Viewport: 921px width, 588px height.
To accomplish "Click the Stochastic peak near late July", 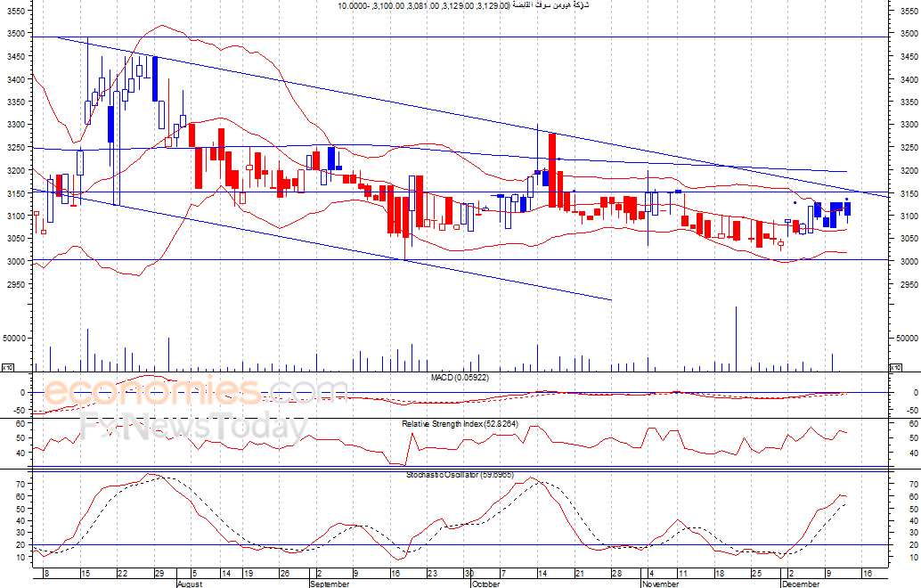I will [151, 475].
